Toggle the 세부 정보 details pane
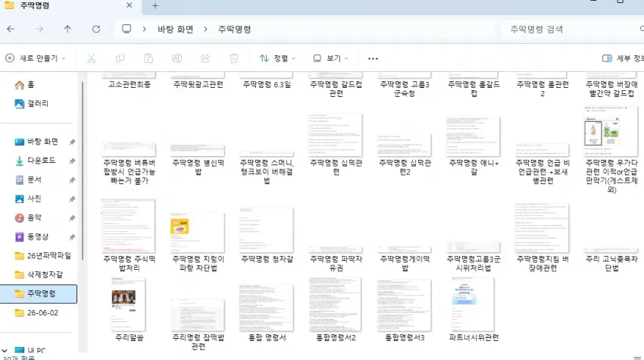 623,58
